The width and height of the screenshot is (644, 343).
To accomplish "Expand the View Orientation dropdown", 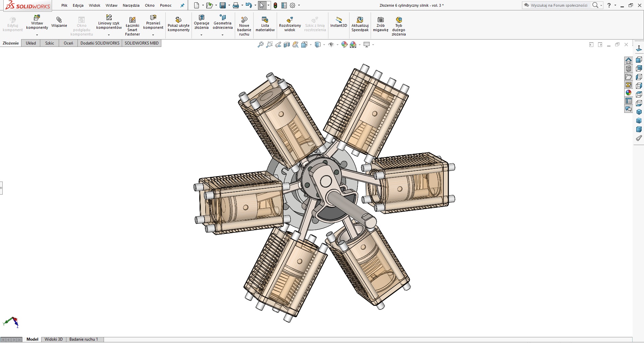I will point(310,44).
